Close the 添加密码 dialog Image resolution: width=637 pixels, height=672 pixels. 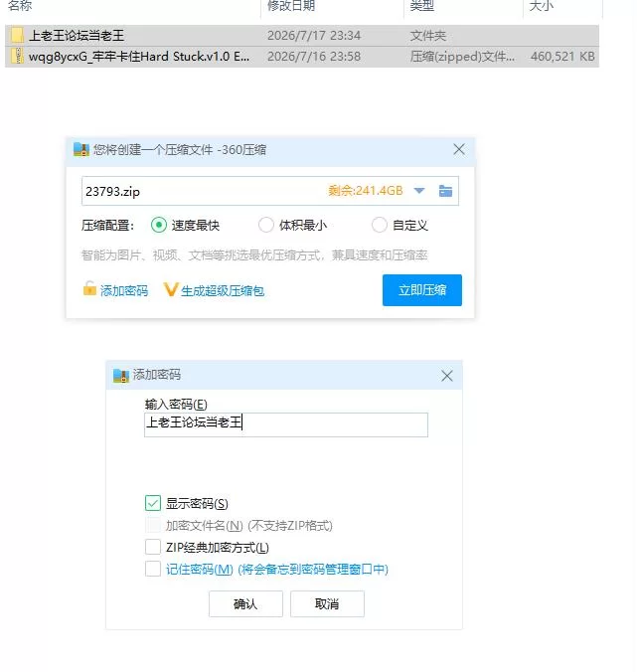pos(447,376)
